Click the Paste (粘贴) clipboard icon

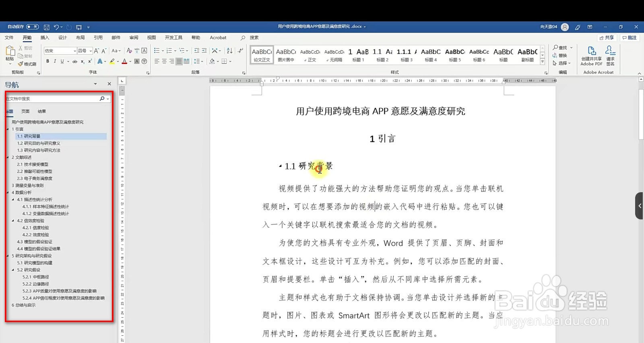pos(10,51)
